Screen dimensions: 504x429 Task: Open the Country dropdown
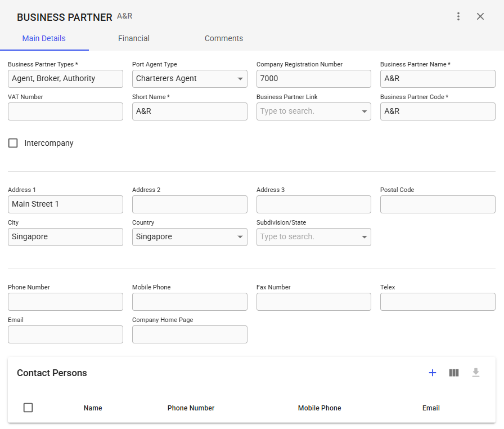click(240, 237)
